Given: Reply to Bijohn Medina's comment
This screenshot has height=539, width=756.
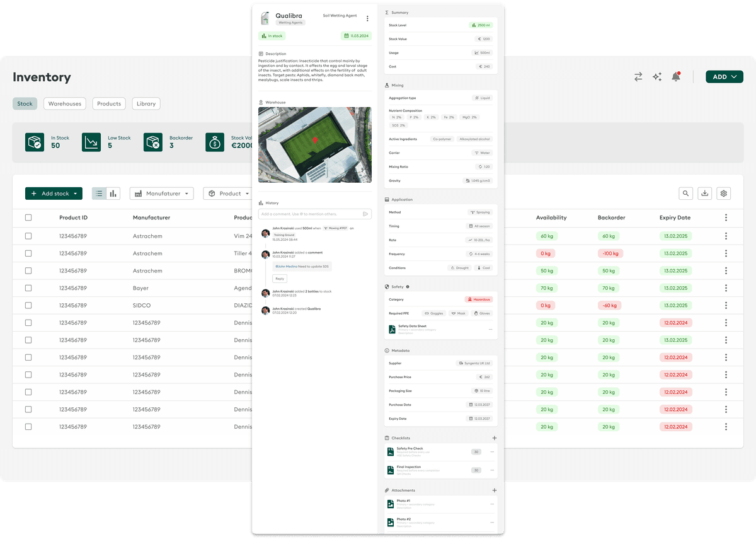Looking at the screenshot, I should 279,278.
